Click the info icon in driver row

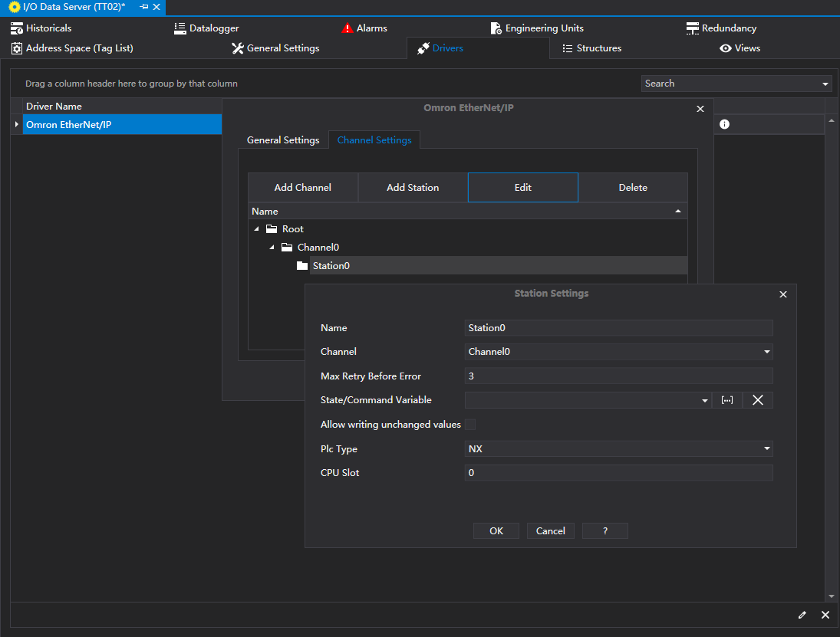tap(724, 124)
